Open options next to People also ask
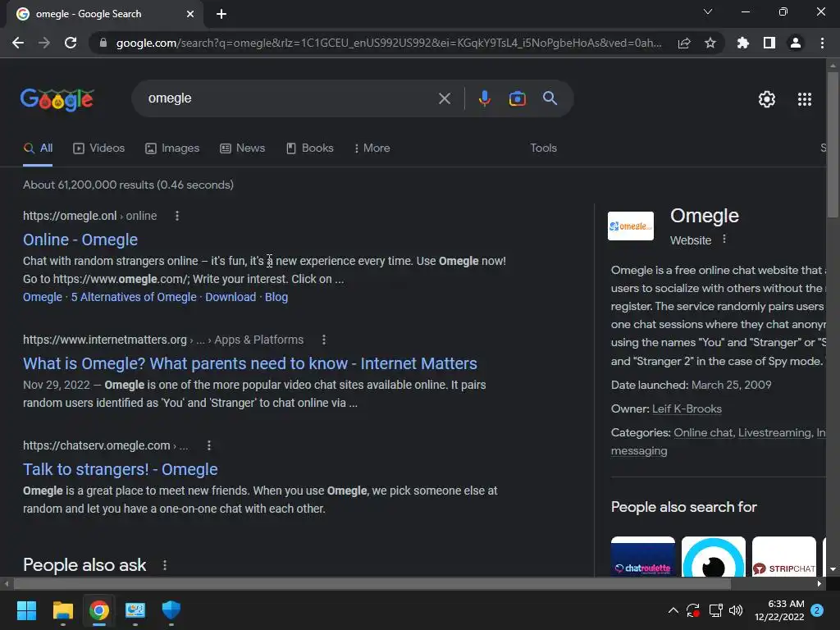Screen dimensions: 840x630 (x=164, y=565)
